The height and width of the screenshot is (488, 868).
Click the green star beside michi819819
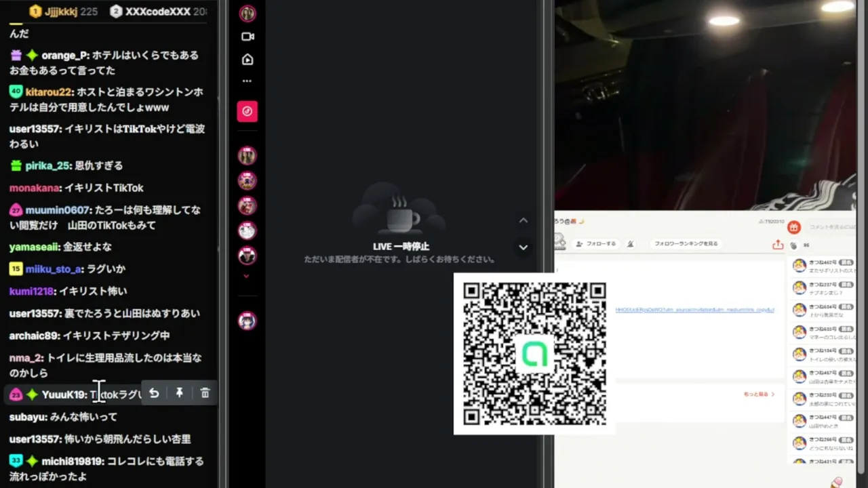click(32, 461)
